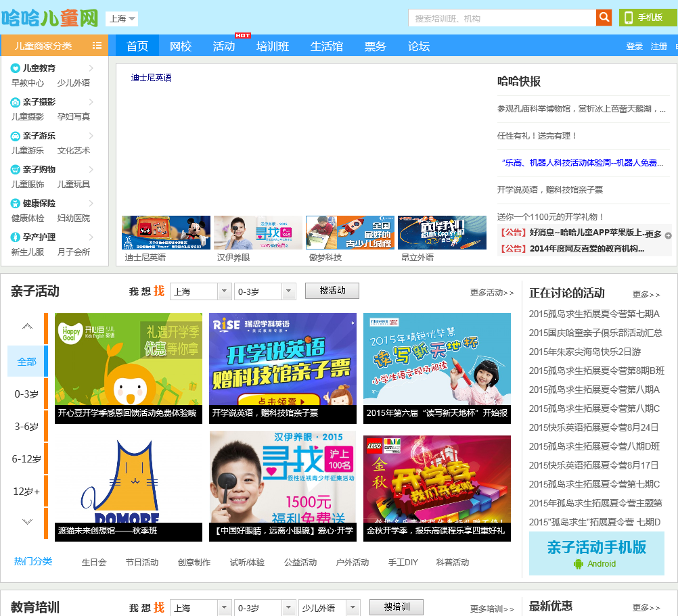678x616 pixels.
Task: Open the 上海 city selector at top
Action: click(x=122, y=18)
